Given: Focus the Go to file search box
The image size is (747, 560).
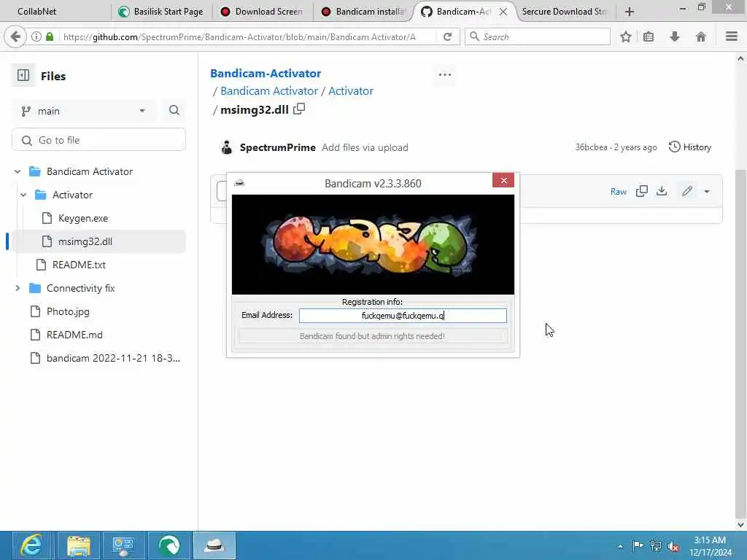Looking at the screenshot, I should 98,140.
